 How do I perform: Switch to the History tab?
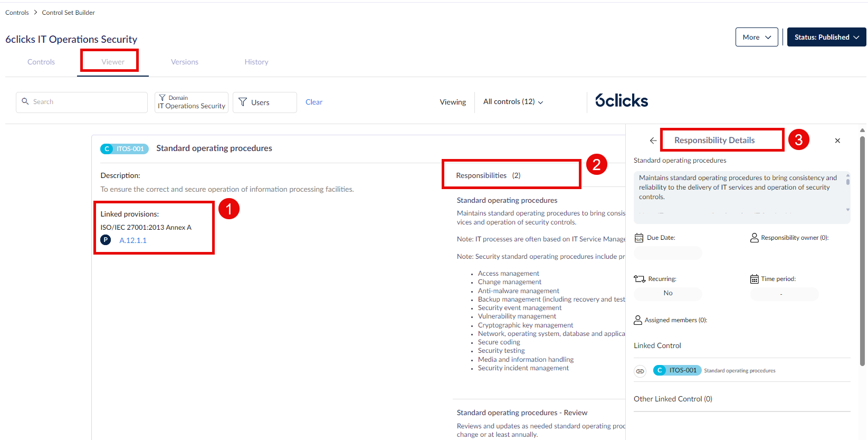click(x=256, y=62)
